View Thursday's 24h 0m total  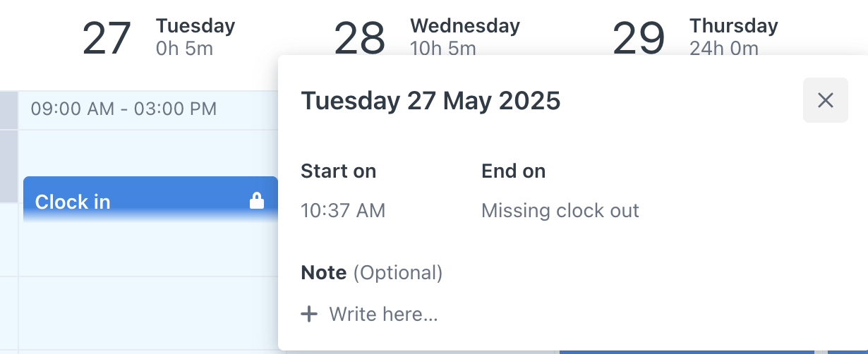(x=724, y=49)
